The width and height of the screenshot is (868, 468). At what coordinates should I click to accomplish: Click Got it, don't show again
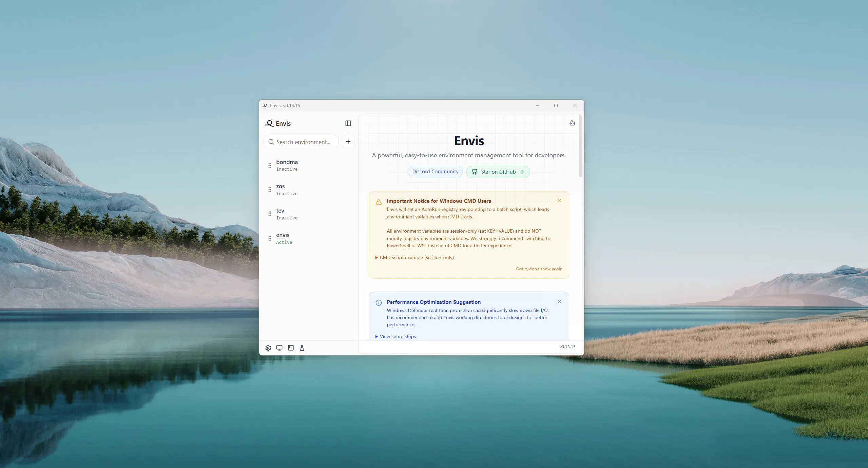[x=539, y=269]
